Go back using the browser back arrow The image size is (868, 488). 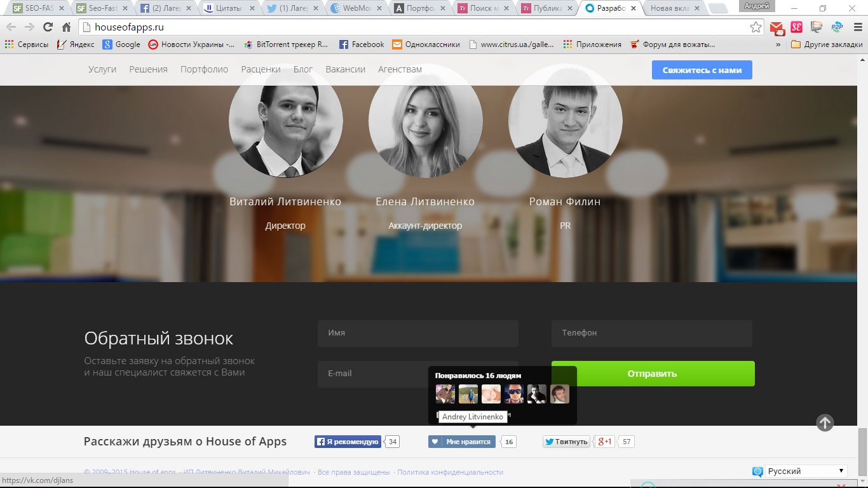coord(11,27)
